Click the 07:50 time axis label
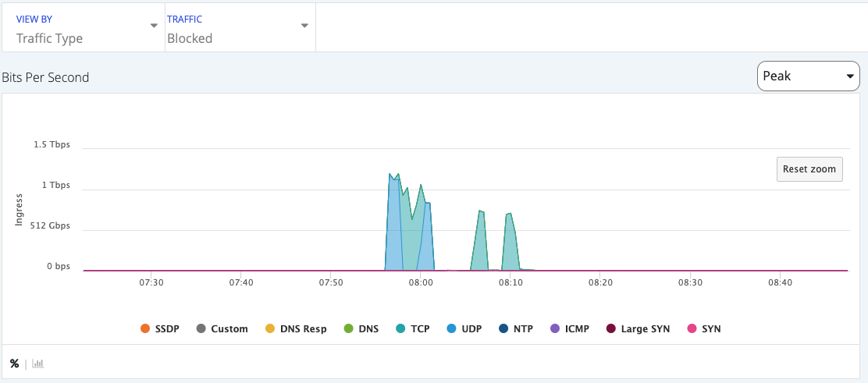This screenshot has height=383, width=868. [330, 282]
